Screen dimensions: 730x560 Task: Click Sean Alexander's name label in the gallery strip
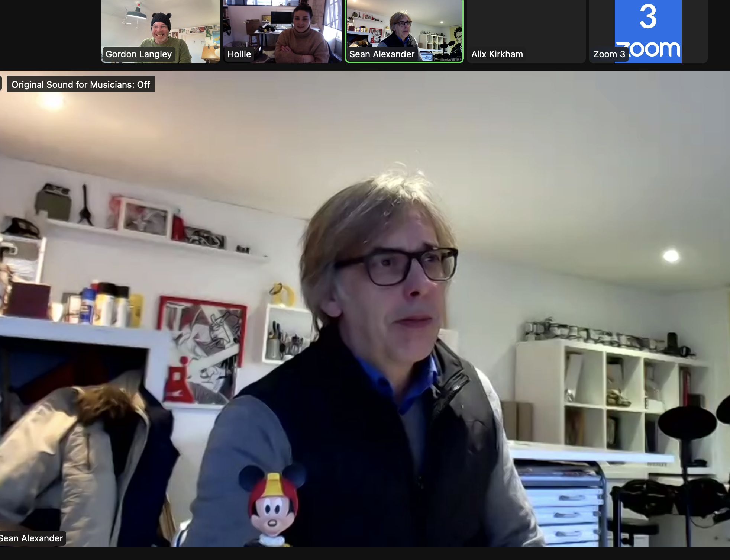pos(382,54)
